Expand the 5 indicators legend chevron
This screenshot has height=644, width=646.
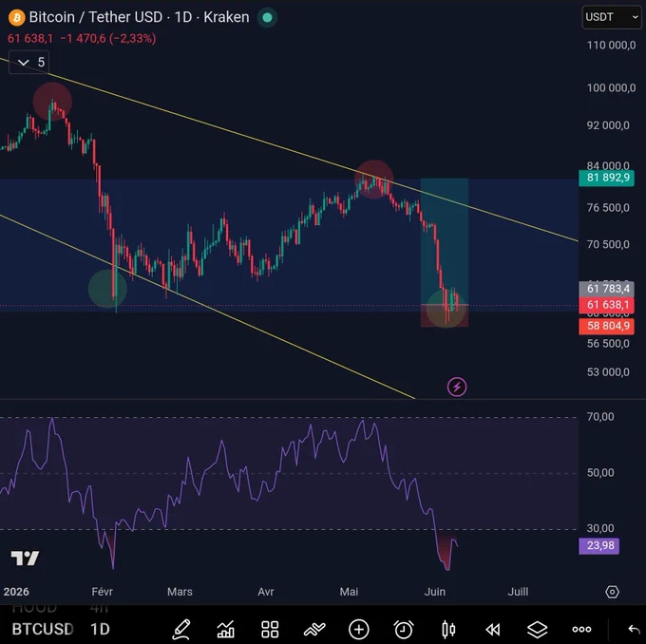[28, 63]
